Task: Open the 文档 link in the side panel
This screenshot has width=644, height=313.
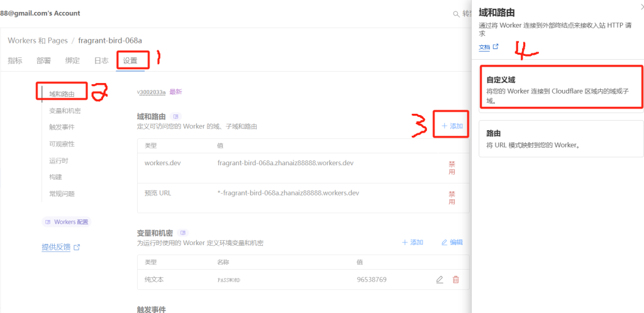Action: pos(484,47)
